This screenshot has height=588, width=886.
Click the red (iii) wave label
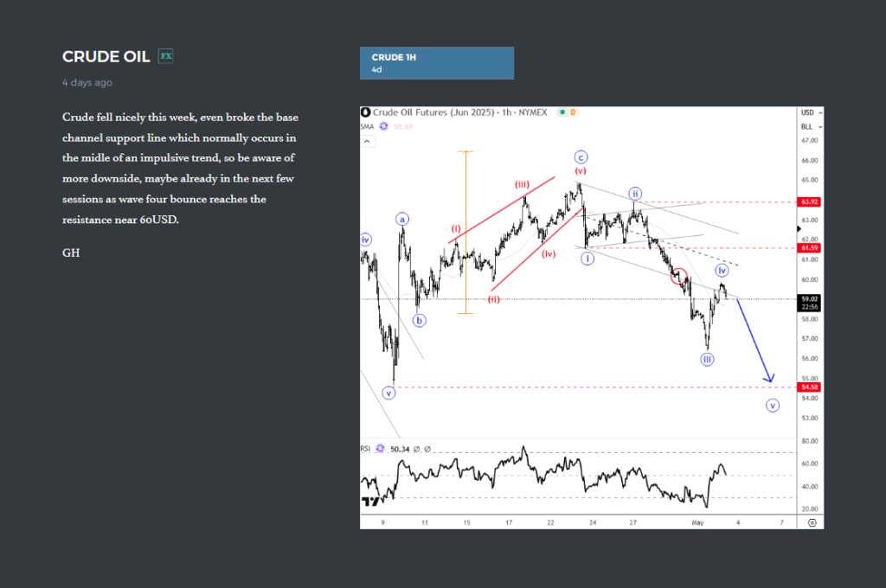click(x=522, y=184)
